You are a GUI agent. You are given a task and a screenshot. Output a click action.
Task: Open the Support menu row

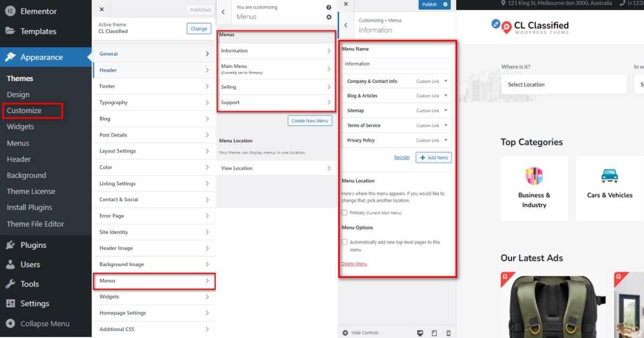click(276, 102)
